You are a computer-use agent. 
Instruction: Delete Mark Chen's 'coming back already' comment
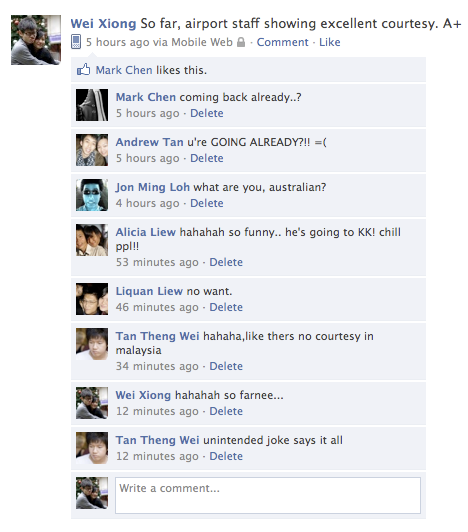pos(207,113)
